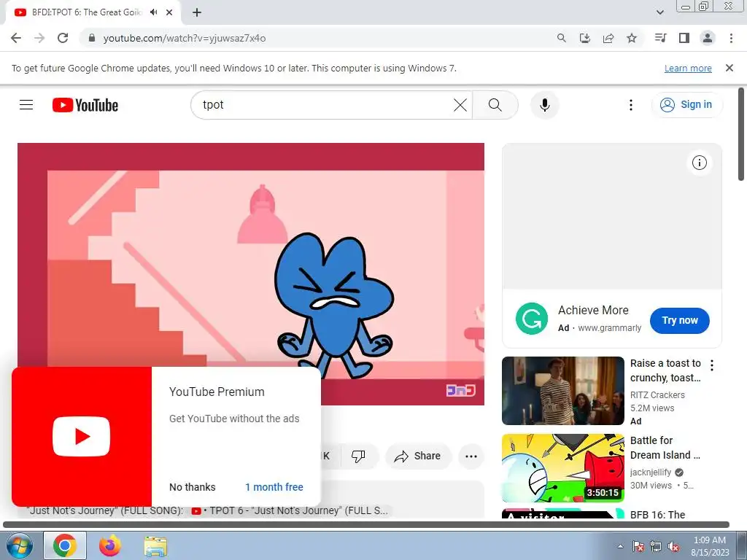The height and width of the screenshot is (560, 747).
Task: Open the Battle for Dream Island title
Action: click(x=665, y=448)
